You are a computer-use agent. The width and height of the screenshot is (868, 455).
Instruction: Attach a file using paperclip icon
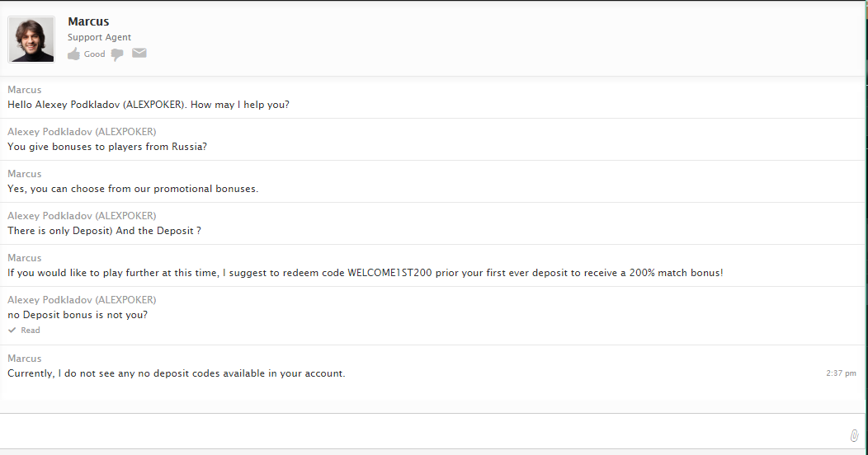854,435
